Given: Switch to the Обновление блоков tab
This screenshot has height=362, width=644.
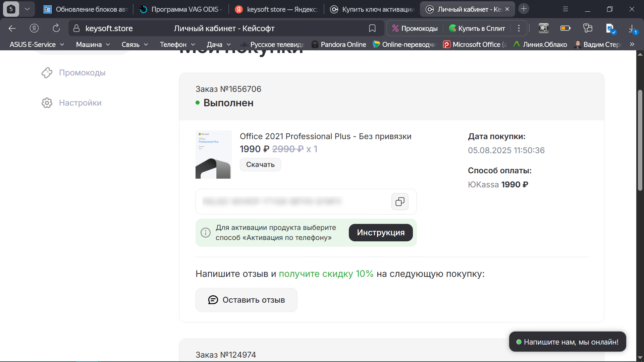Looking at the screenshot, I should [x=86, y=9].
